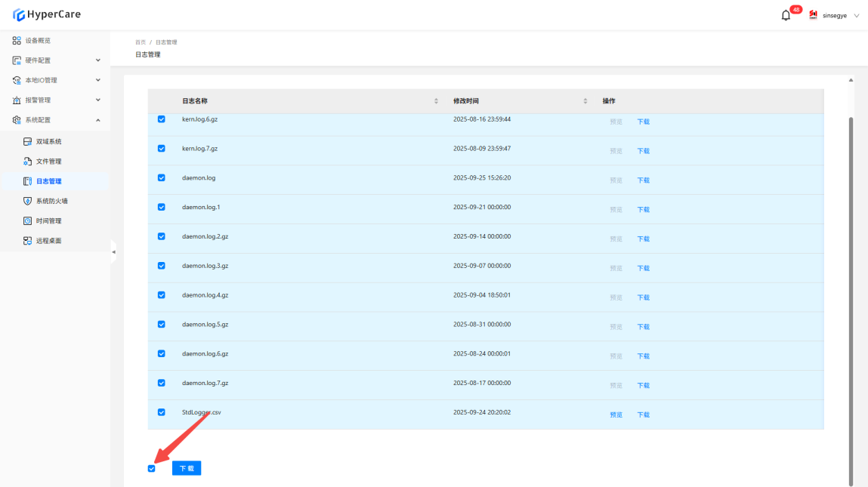Screen dimensions: 868x487
Task: Open the notification bell icon
Action: pos(786,15)
